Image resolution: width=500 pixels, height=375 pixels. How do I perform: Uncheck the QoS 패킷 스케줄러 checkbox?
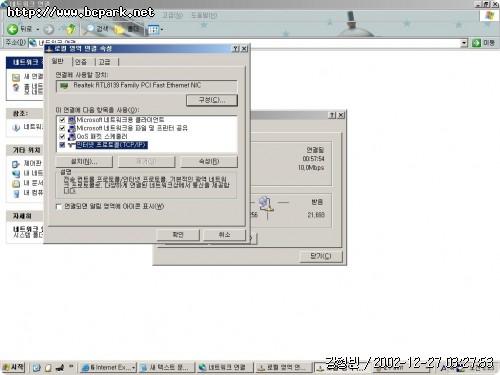click(x=62, y=136)
